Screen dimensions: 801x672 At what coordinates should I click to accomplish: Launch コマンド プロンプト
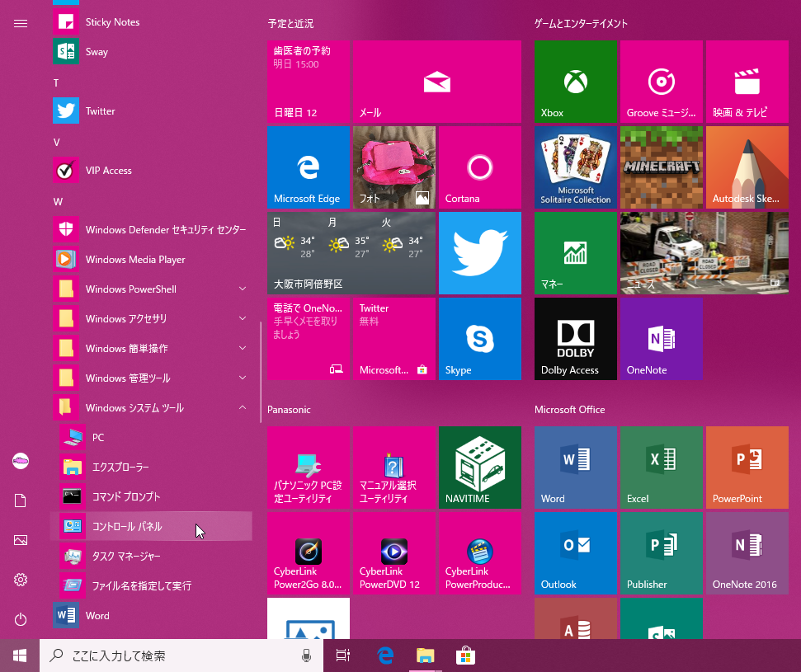coord(151,496)
